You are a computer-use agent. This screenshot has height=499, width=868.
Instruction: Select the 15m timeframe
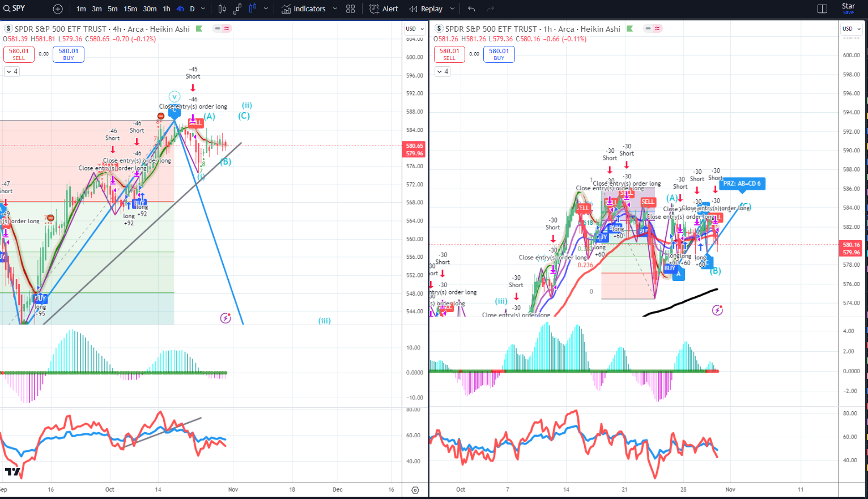[x=130, y=9]
